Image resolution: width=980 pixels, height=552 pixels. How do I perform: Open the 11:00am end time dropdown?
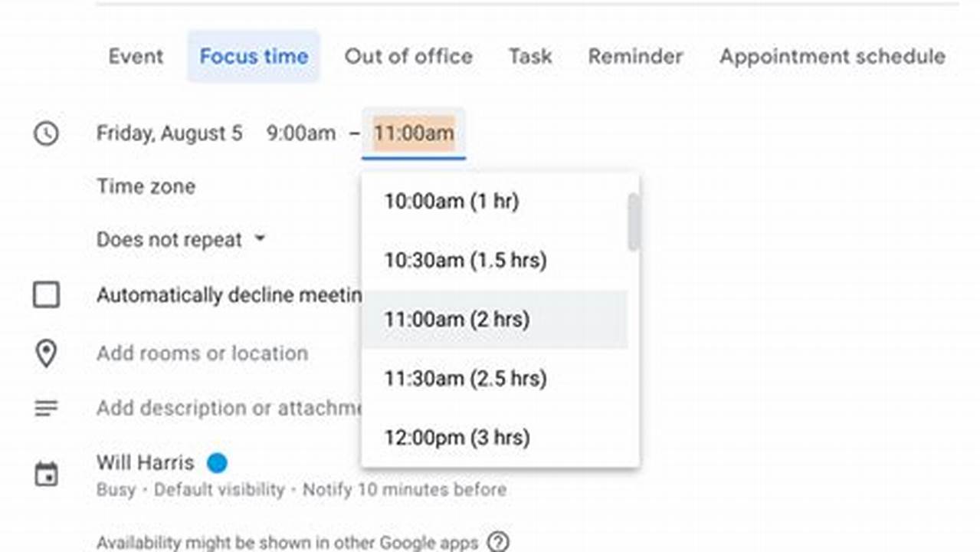click(414, 133)
